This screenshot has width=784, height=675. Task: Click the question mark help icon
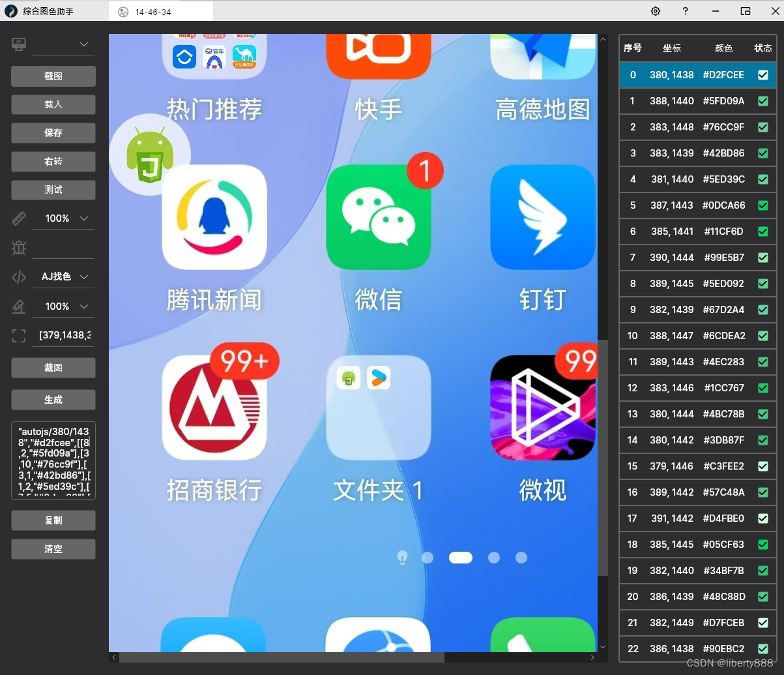tap(685, 11)
